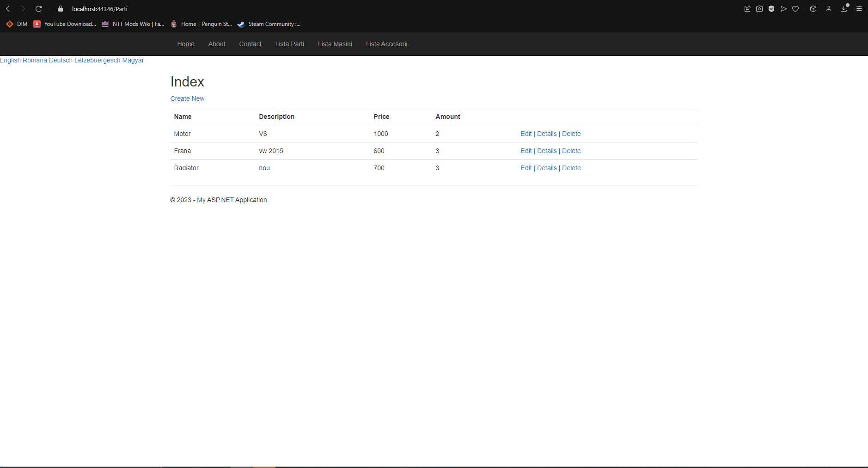
Task: Open browser settings with the sliders icon
Action: (x=859, y=8)
